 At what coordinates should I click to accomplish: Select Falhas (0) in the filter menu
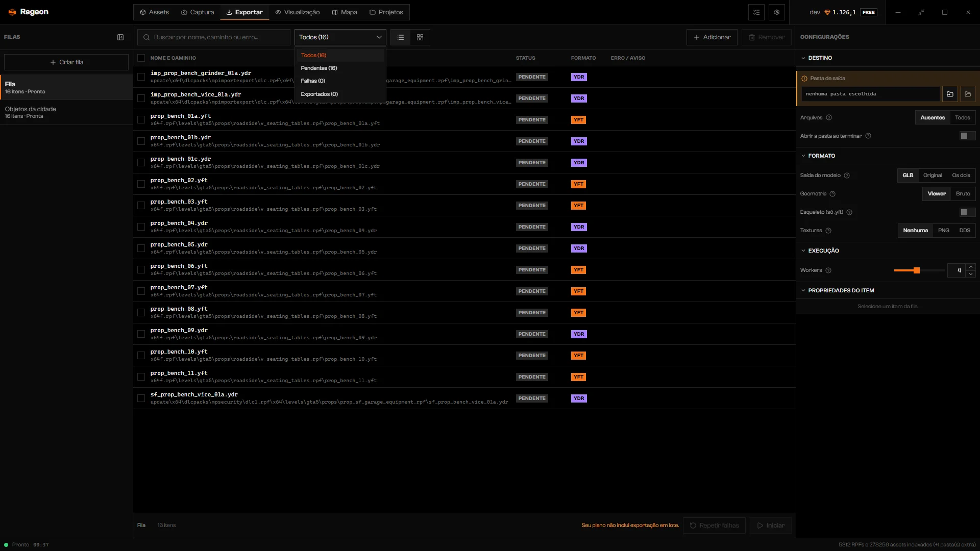point(340,81)
